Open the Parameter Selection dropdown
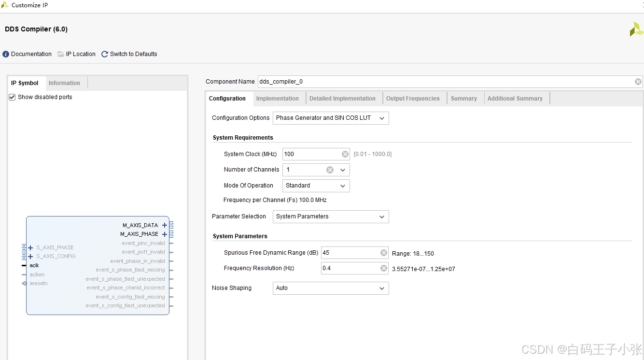Screen dimensions: 644x360 [331, 216]
